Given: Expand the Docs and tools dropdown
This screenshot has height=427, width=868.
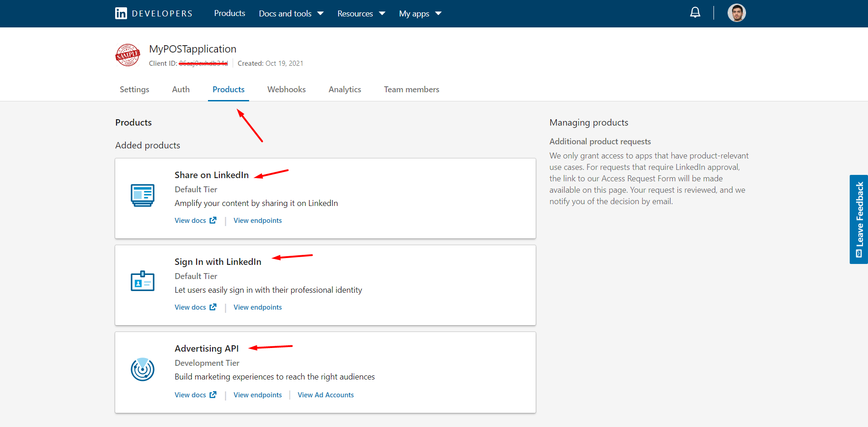Looking at the screenshot, I should (x=291, y=14).
